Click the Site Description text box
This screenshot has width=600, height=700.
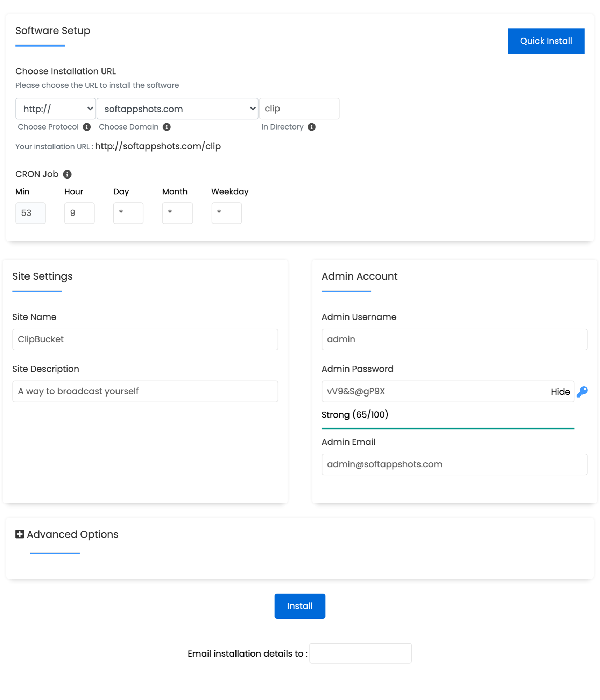145,391
